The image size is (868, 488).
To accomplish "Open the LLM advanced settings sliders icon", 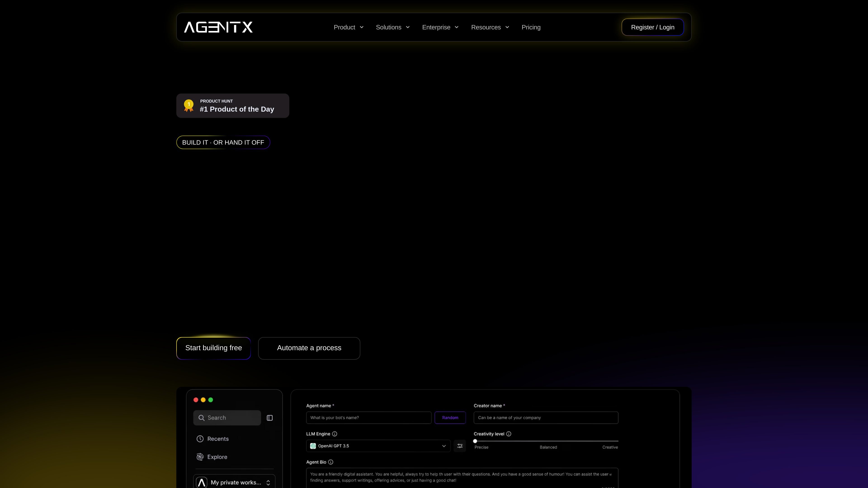I will coord(460,446).
